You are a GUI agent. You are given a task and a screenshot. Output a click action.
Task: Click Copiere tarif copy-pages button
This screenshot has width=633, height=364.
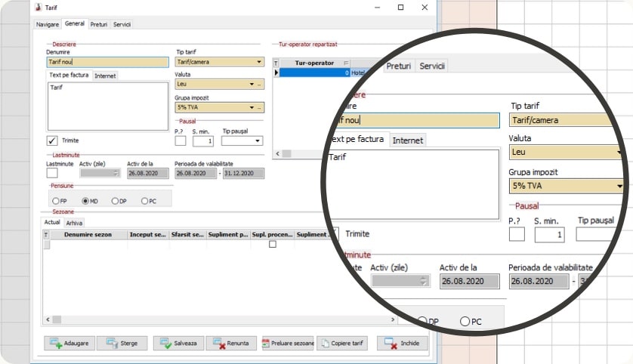[x=342, y=343]
